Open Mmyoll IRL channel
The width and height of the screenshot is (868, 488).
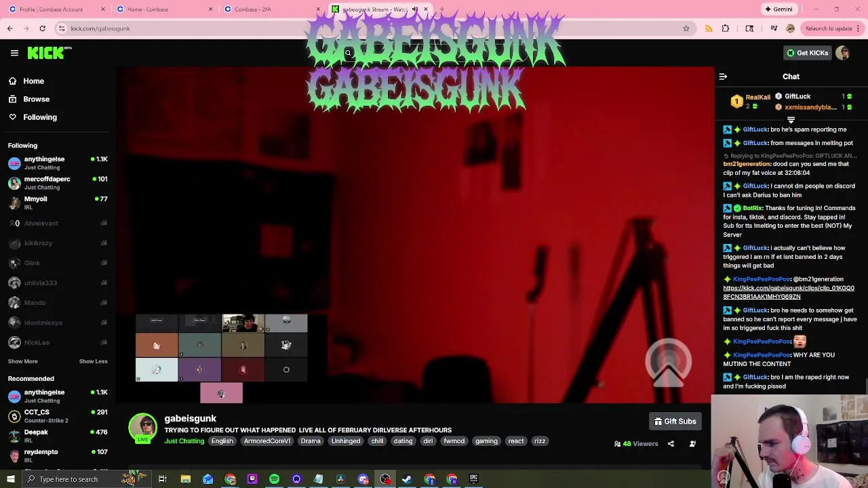pos(58,203)
